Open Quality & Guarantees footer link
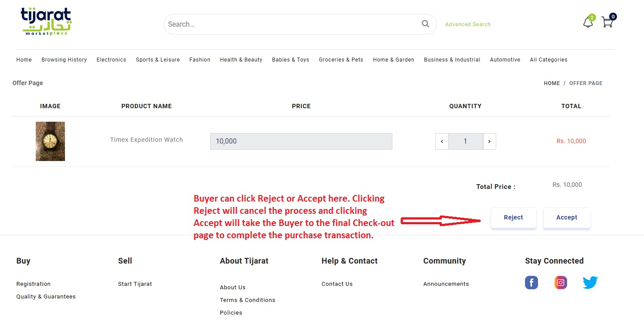Image resolution: width=644 pixels, height=336 pixels. pos(46,297)
